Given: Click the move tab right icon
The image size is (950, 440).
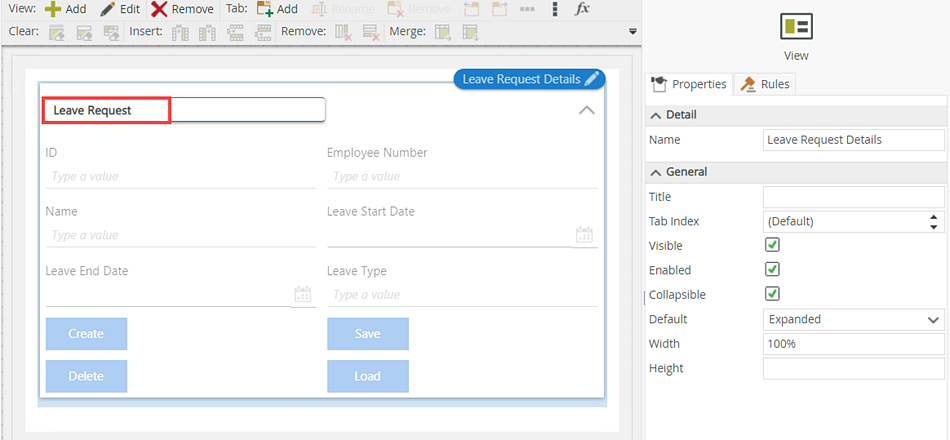Looking at the screenshot, I should point(499,9).
